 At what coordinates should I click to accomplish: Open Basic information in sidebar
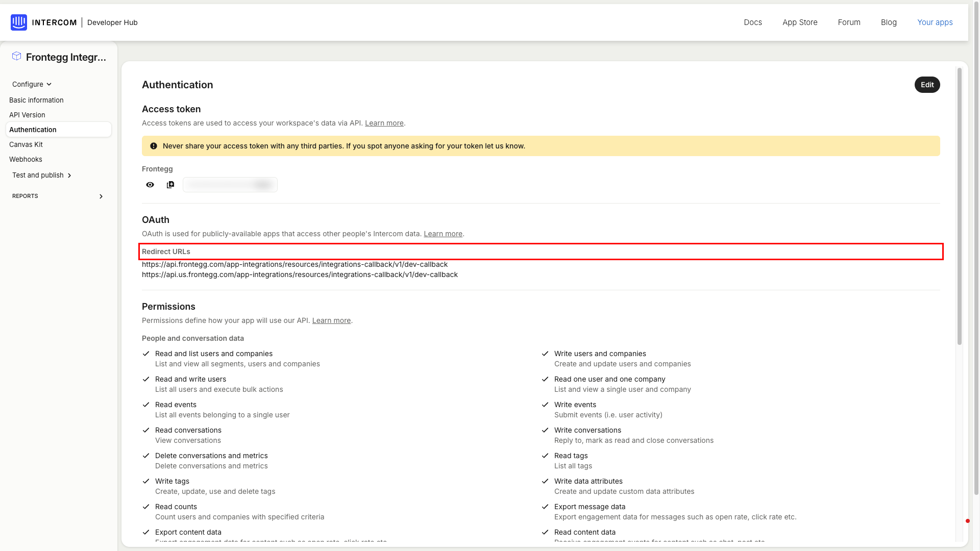(x=36, y=100)
